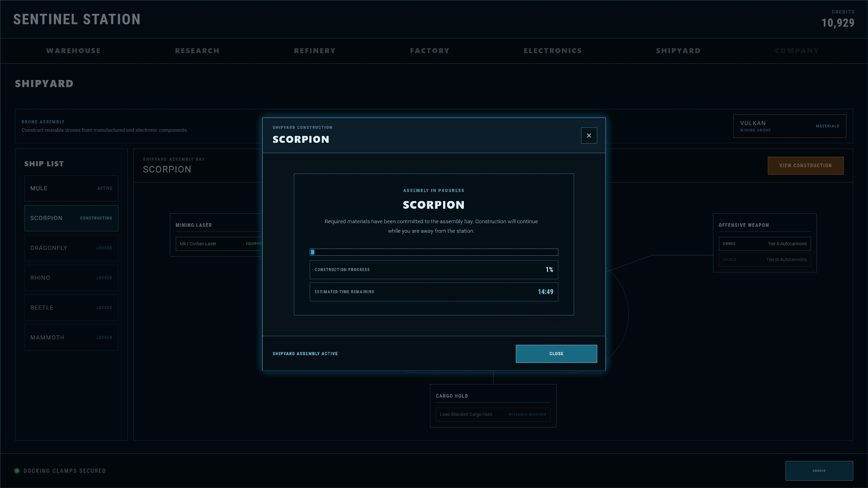Select Mule in the ship list
The image size is (868, 488).
[71, 188]
